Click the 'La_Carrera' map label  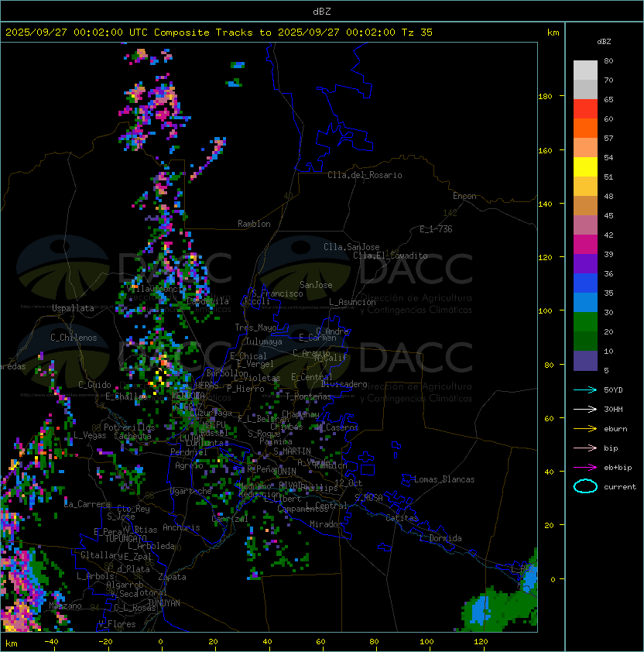[x=87, y=504]
